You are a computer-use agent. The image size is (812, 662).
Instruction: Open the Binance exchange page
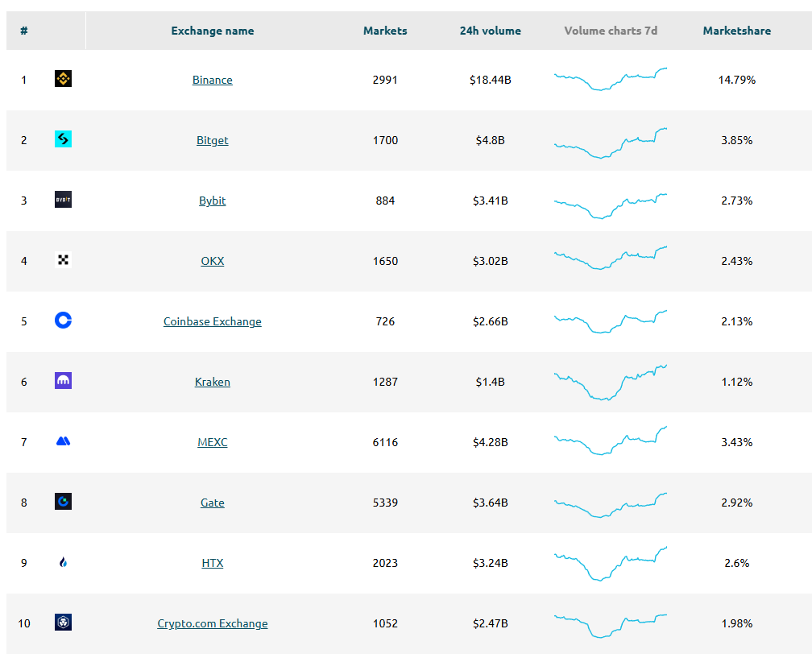pos(212,79)
